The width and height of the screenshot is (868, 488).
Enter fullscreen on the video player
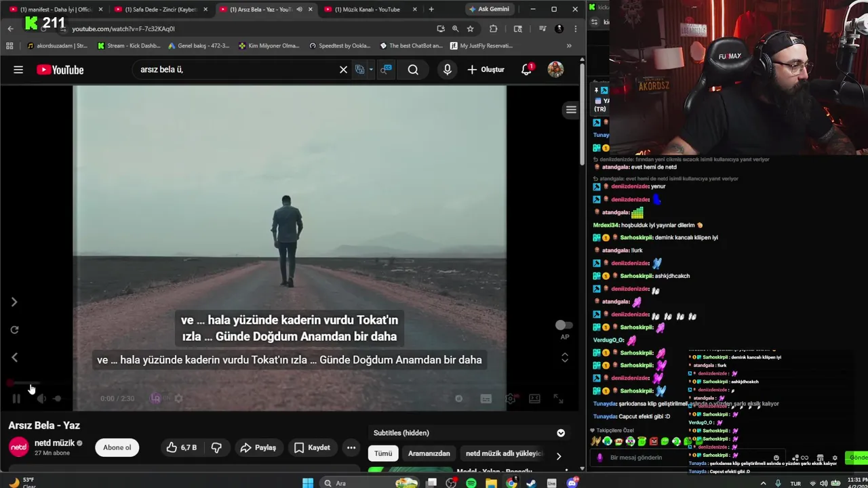[x=558, y=399]
